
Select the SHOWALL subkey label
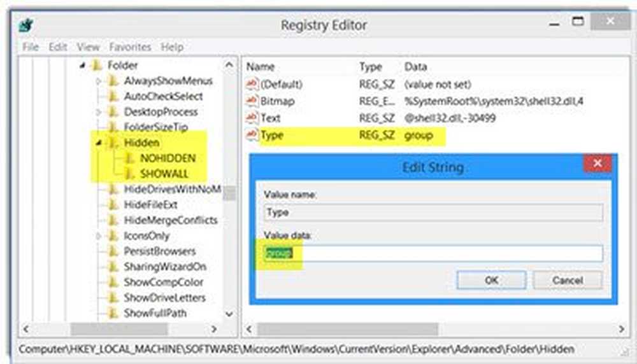(x=164, y=174)
